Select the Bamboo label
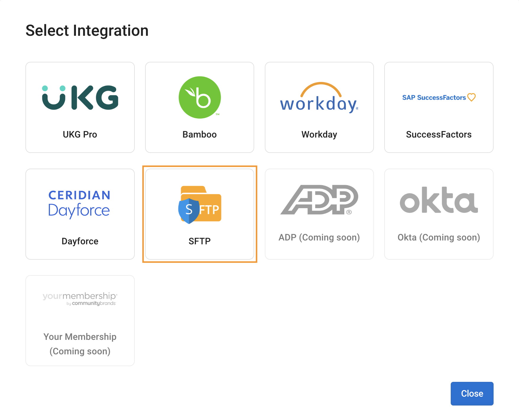519x420 pixels. 200,135
